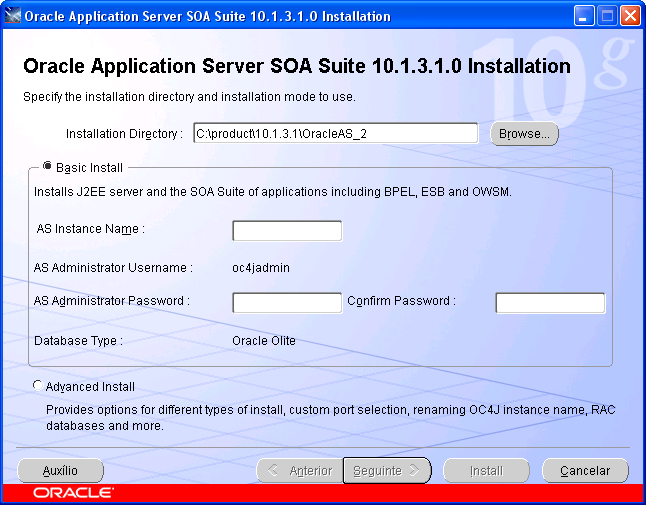Maximize the installation window

[x=608, y=16]
